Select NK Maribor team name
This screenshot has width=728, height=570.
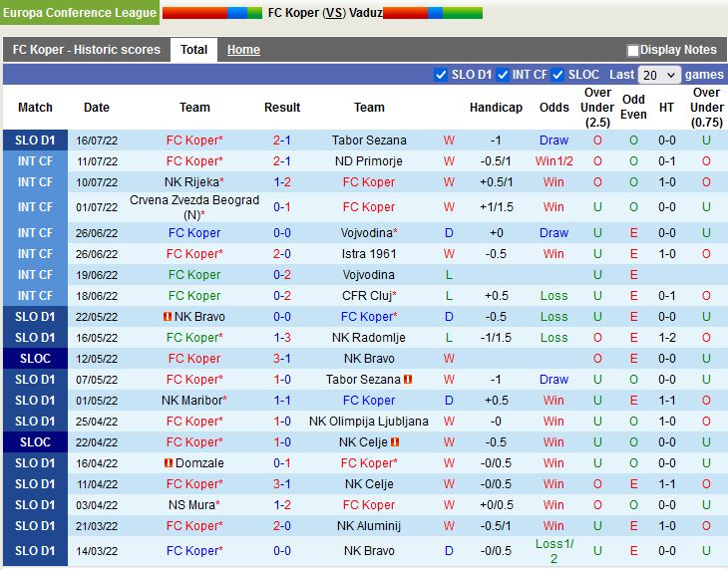(191, 400)
